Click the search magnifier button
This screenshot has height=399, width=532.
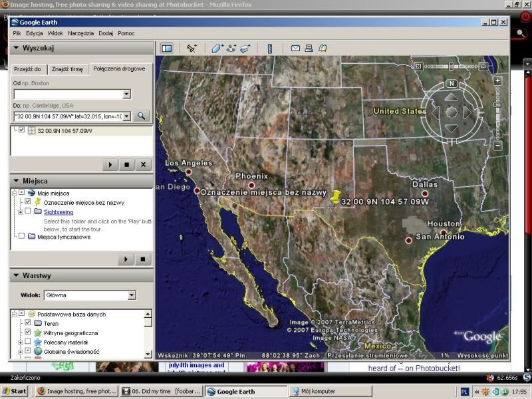141,116
